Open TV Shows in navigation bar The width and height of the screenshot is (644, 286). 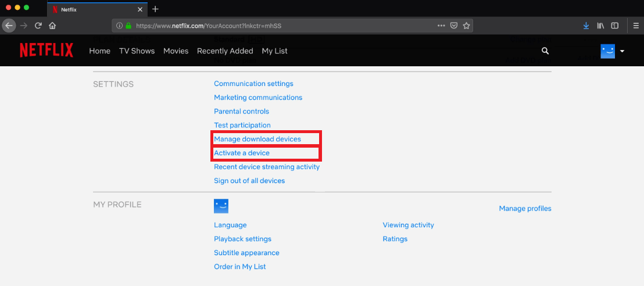tap(137, 51)
